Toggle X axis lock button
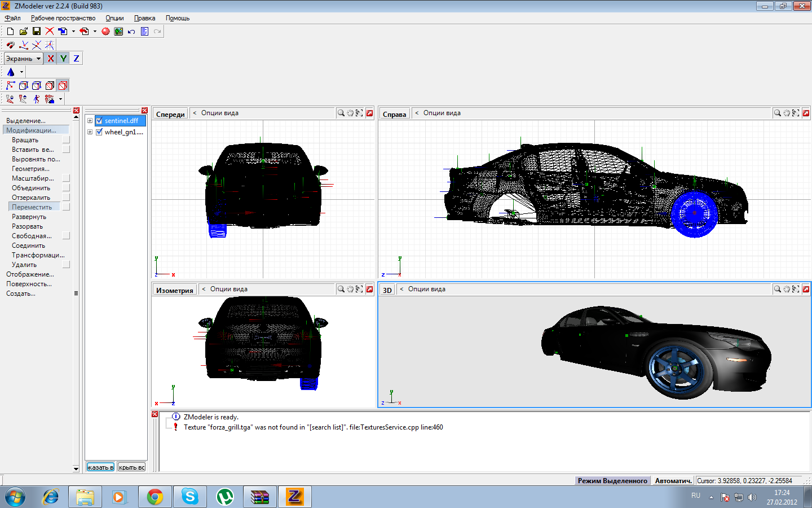This screenshot has height=508, width=812. click(51, 59)
